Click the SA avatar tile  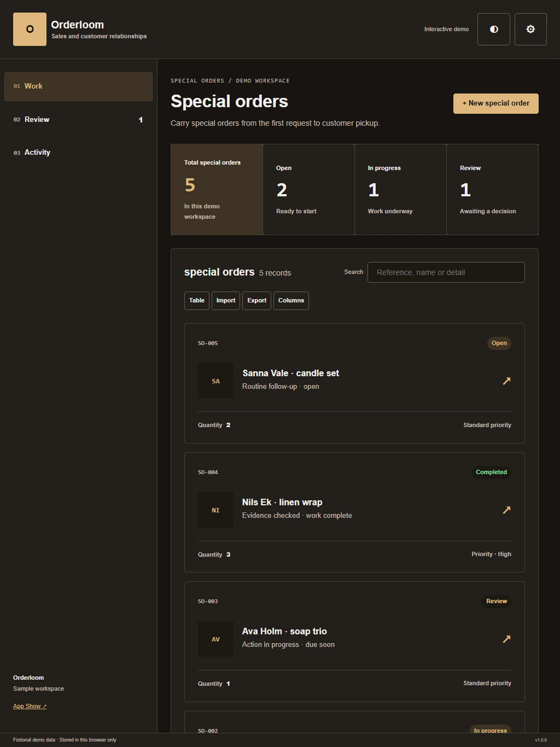click(216, 381)
